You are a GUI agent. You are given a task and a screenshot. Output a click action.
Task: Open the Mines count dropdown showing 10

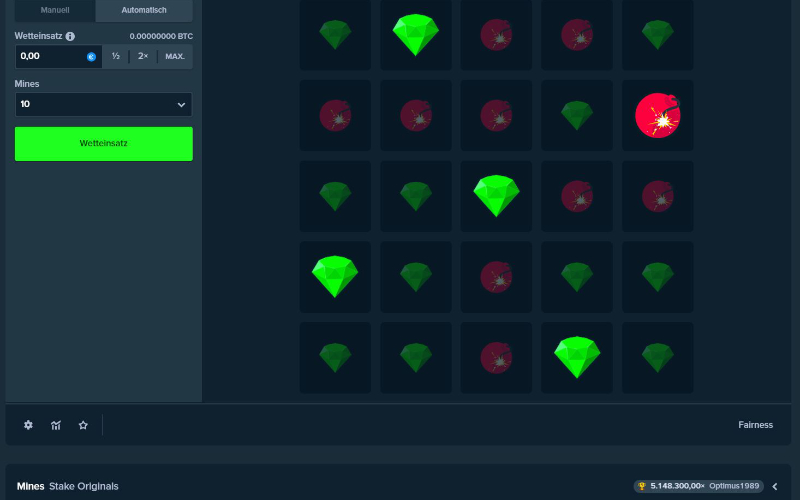pyautogui.click(x=103, y=104)
